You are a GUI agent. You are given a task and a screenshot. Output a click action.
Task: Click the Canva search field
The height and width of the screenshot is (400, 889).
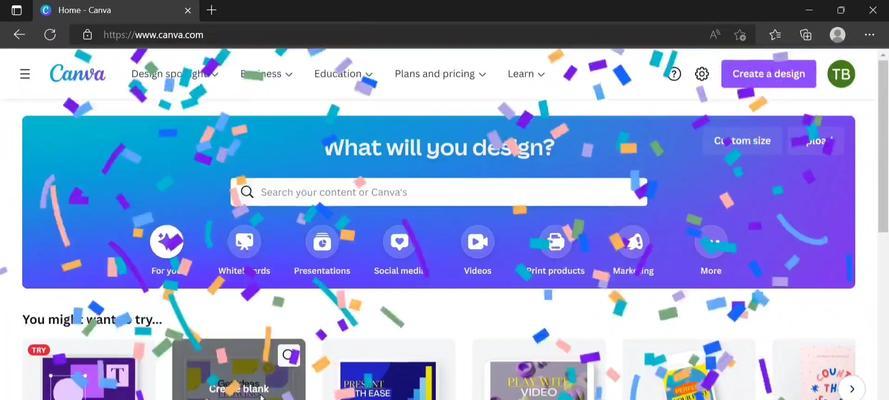coord(438,192)
